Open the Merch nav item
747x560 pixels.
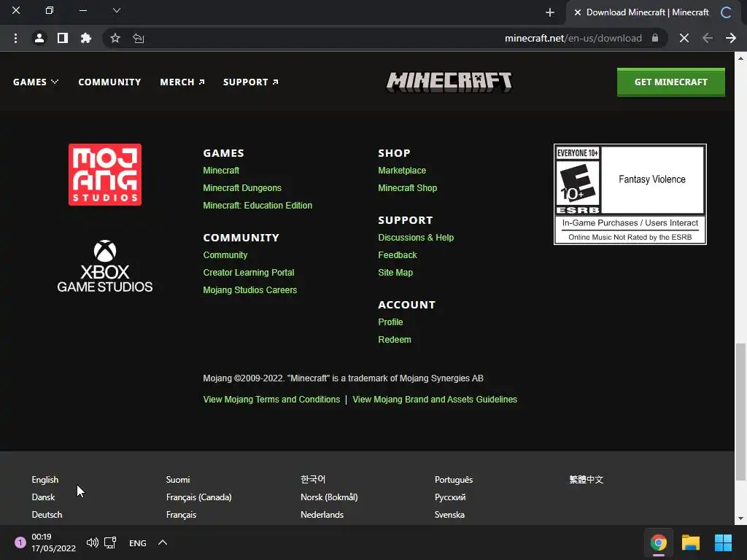182,82
